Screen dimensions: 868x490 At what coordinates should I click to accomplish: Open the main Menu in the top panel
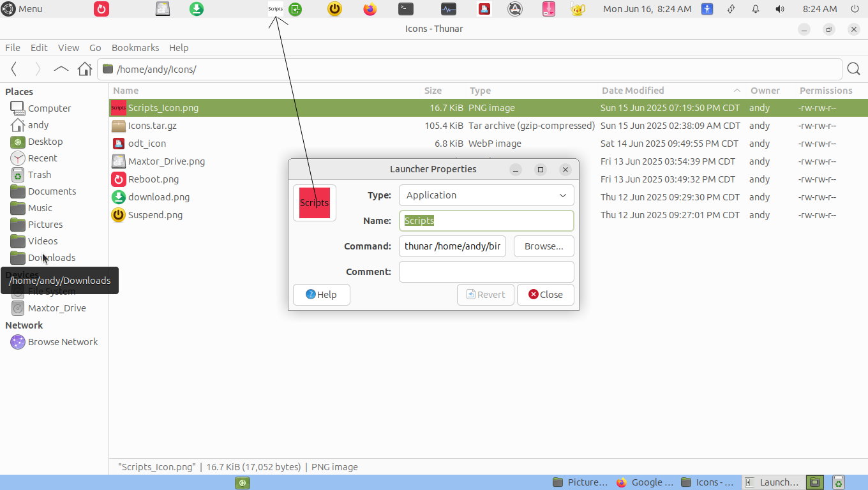(22, 9)
